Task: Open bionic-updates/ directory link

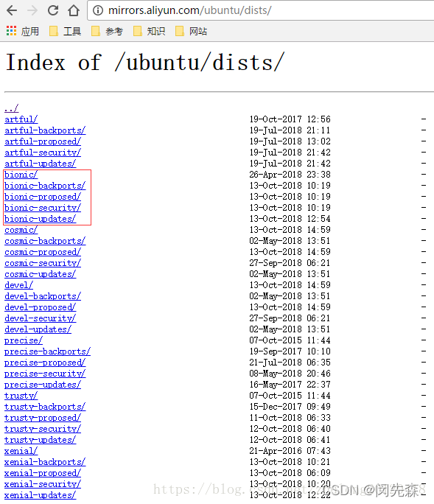Action: pyautogui.click(x=41, y=219)
